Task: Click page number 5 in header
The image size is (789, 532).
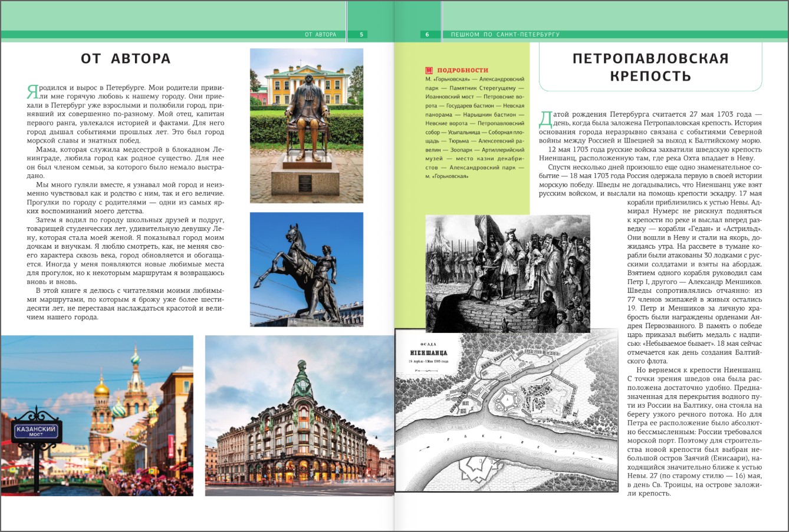Action: click(x=362, y=35)
